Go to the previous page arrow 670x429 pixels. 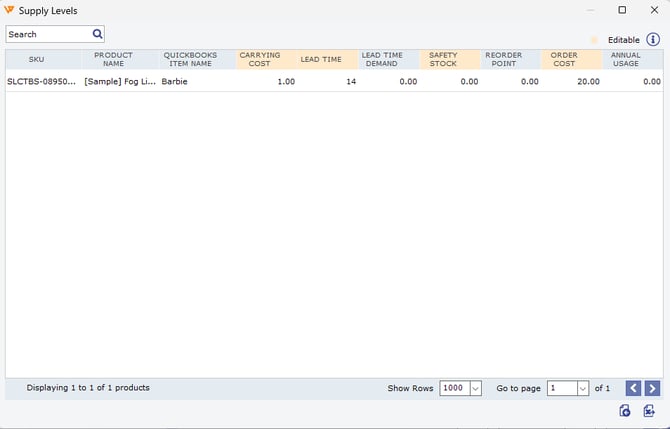click(x=633, y=388)
